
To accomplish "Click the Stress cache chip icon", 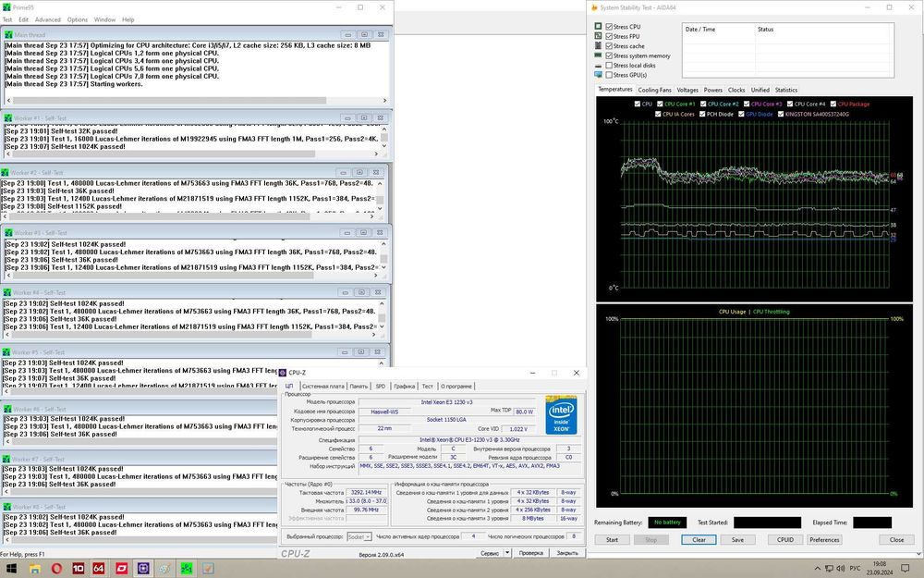I will 598,45.
